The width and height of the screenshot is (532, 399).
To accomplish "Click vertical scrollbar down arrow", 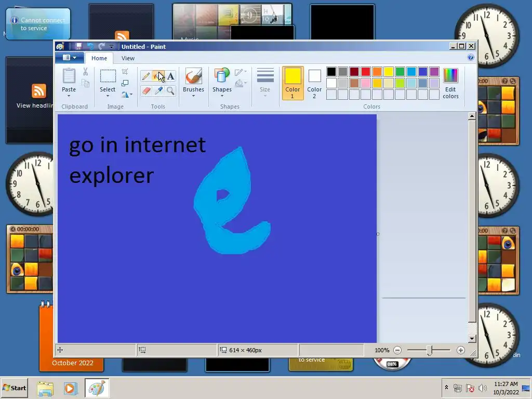I will (x=472, y=339).
